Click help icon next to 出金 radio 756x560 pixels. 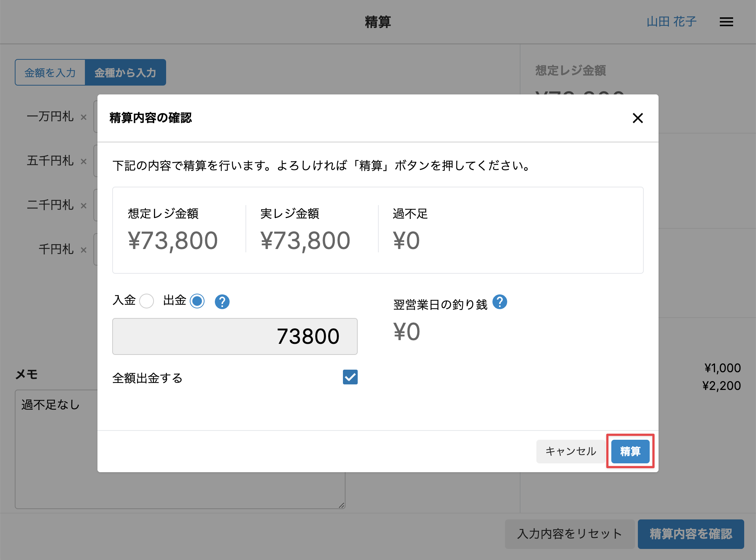pyautogui.click(x=222, y=302)
